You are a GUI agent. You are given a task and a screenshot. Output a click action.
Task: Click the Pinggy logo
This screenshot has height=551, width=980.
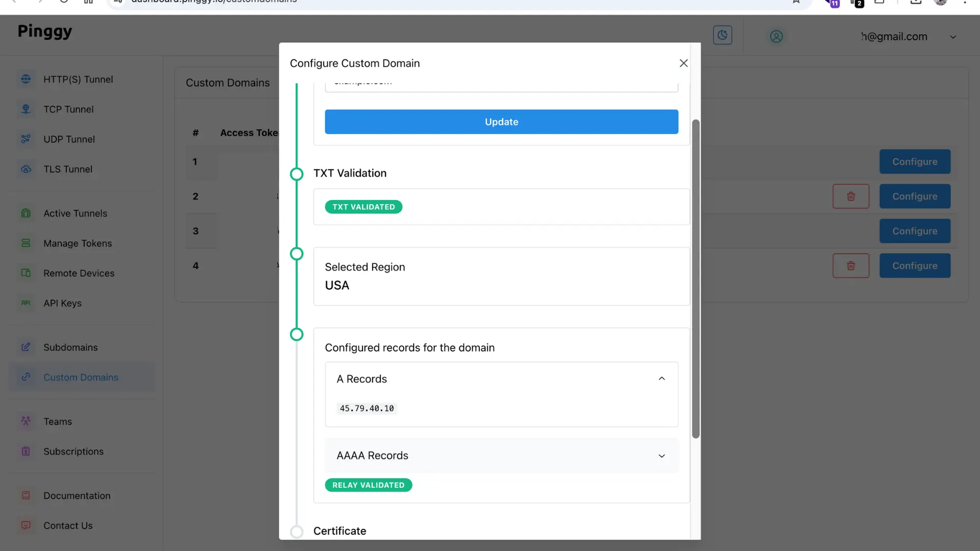pyautogui.click(x=45, y=32)
